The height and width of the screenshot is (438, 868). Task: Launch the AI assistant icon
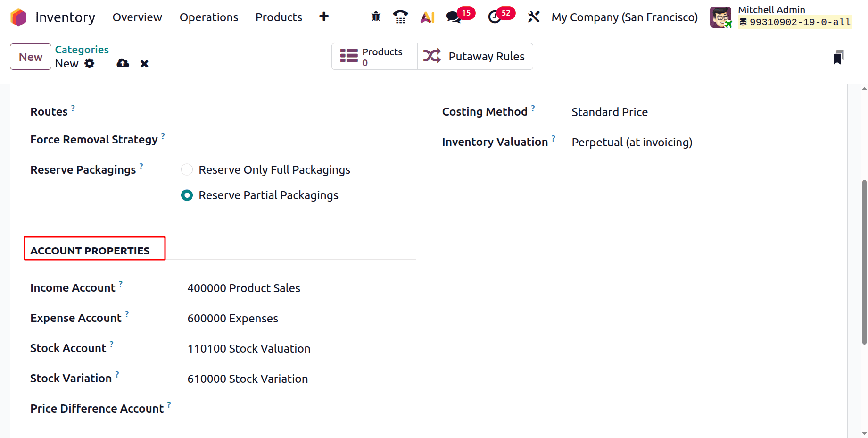pyautogui.click(x=427, y=17)
